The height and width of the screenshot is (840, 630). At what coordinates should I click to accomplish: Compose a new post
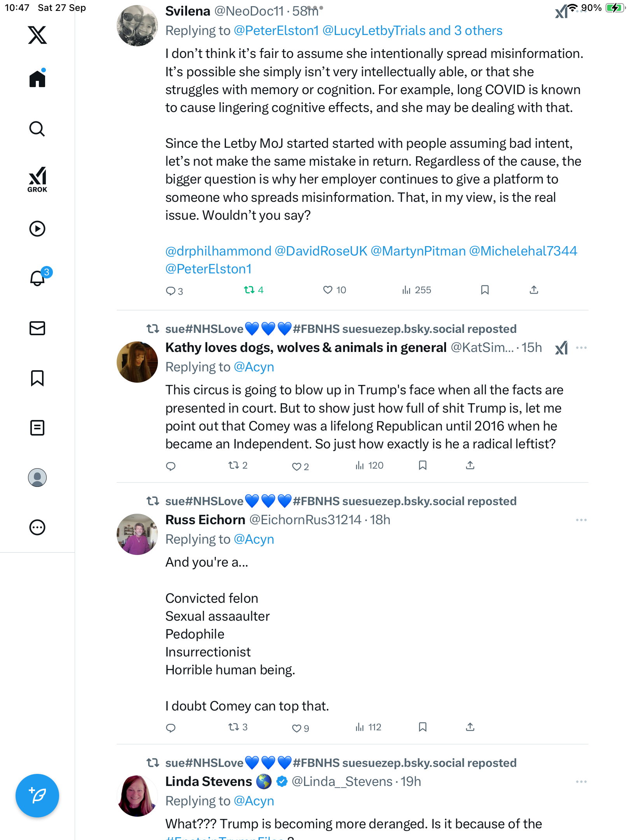[x=37, y=796]
